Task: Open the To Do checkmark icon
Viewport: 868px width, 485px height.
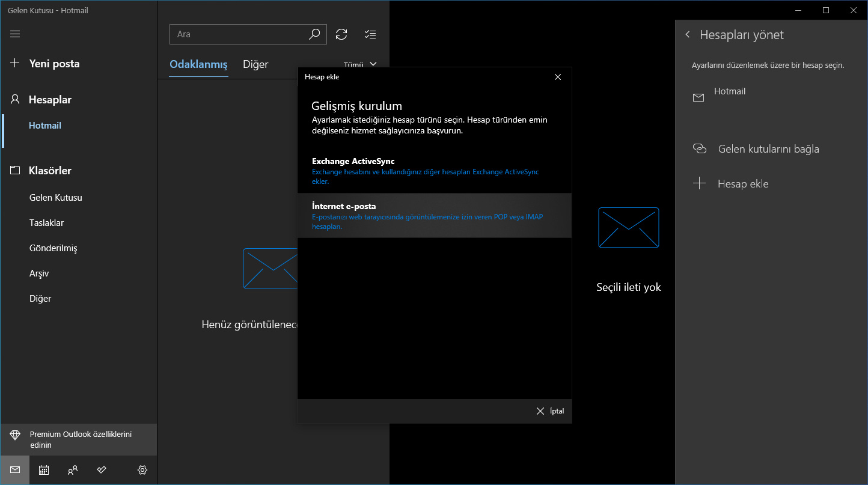Action: (x=102, y=470)
